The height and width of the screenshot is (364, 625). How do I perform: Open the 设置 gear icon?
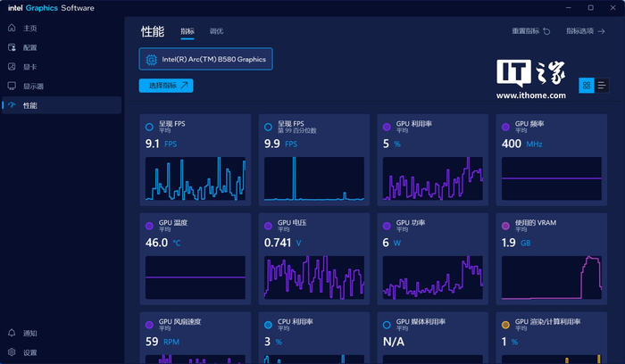(x=12, y=352)
